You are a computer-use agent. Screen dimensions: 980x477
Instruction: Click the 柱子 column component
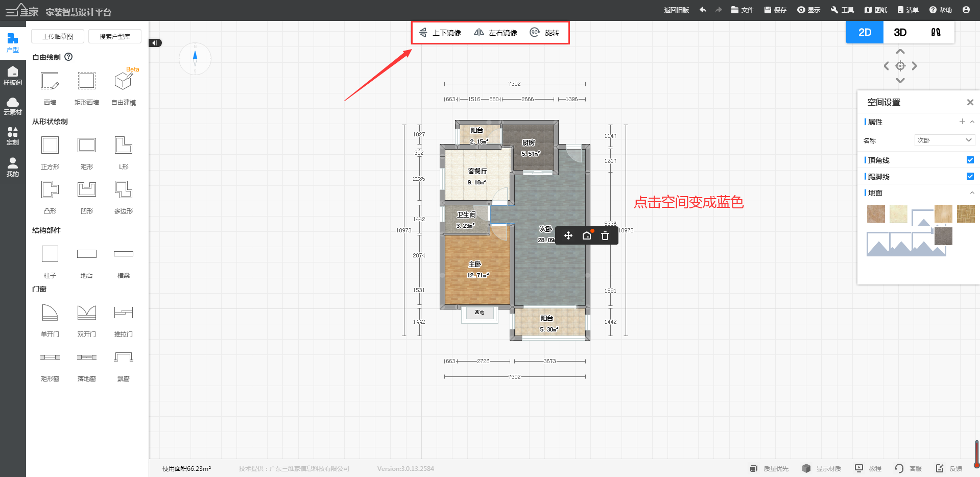(x=50, y=254)
